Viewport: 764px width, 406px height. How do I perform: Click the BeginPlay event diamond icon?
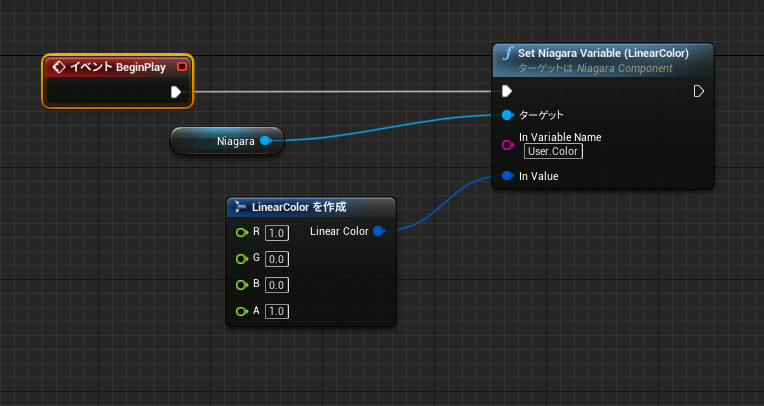[x=59, y=67]
